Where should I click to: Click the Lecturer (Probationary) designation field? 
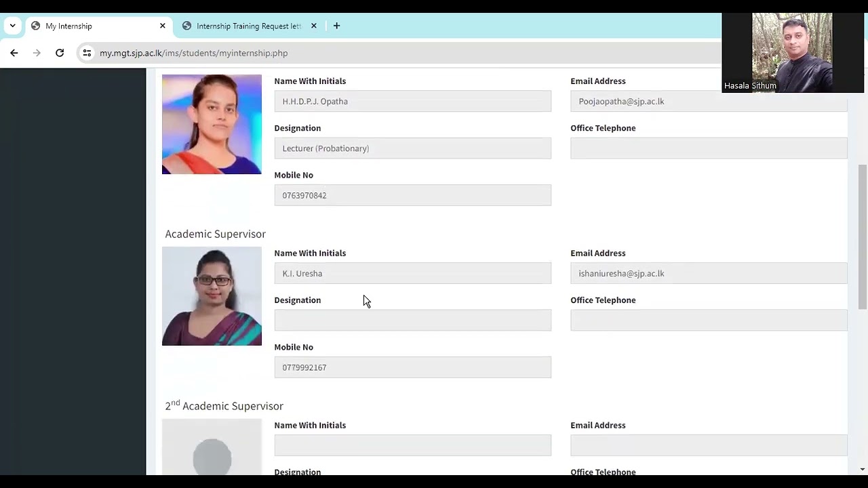tap(412, 148)
